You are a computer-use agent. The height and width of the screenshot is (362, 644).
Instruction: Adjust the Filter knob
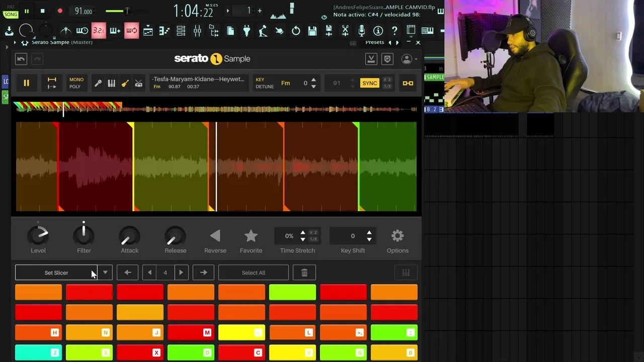point(84,235)
